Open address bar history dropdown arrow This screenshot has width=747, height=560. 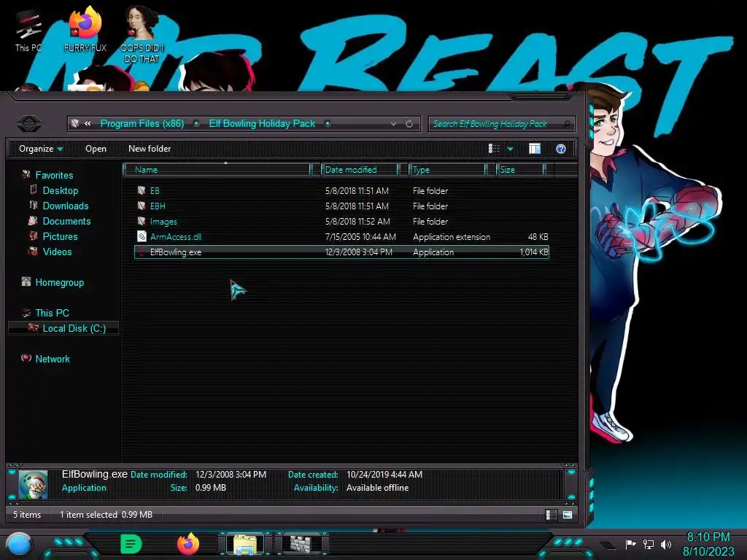coord(393,124)
